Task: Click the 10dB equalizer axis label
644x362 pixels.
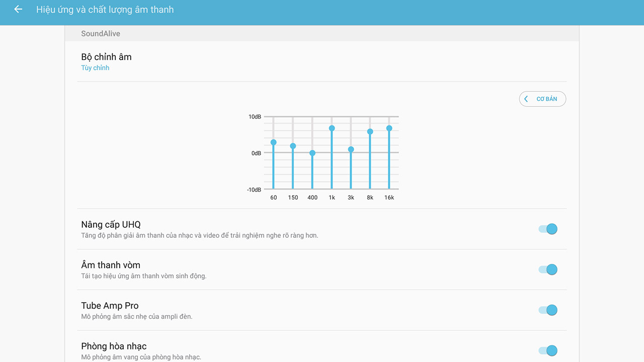Action: pyautogui.click(x=255, y=117)
